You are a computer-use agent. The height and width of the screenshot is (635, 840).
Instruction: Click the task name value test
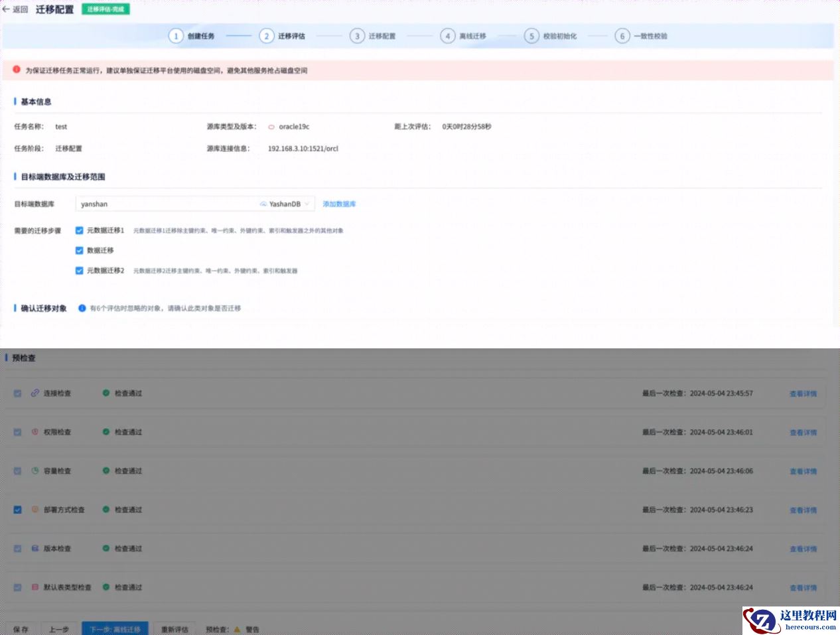61,127
